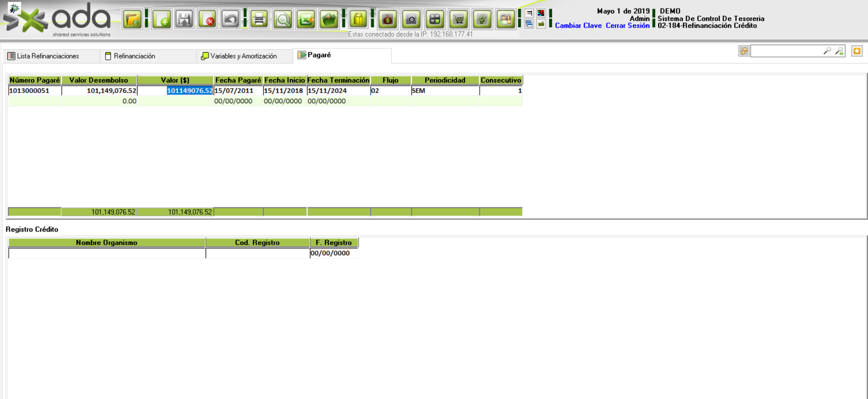Click the Excel export toolbar icon
Image resolution: width=868 pixels, height=399 pixels.
pos(306,19)
